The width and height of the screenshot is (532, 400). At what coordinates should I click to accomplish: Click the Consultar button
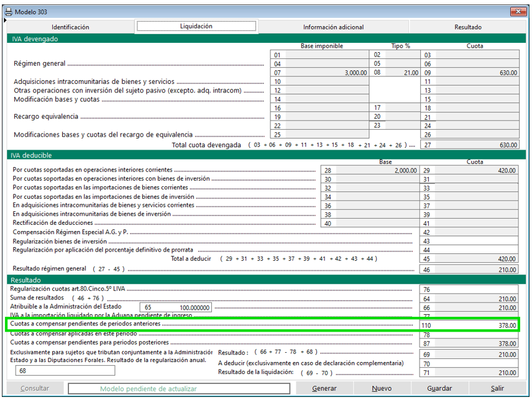[x=35, y=388]
